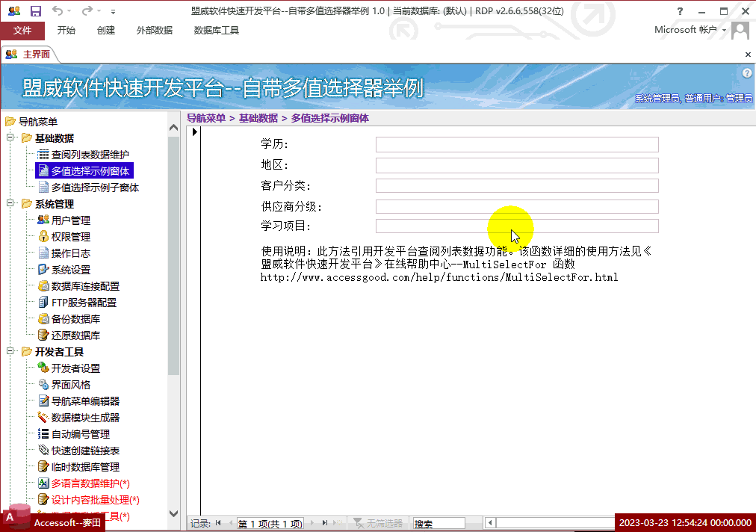
Task: Open the quick access toolbar customize dropdown
Action: point(113,11)
